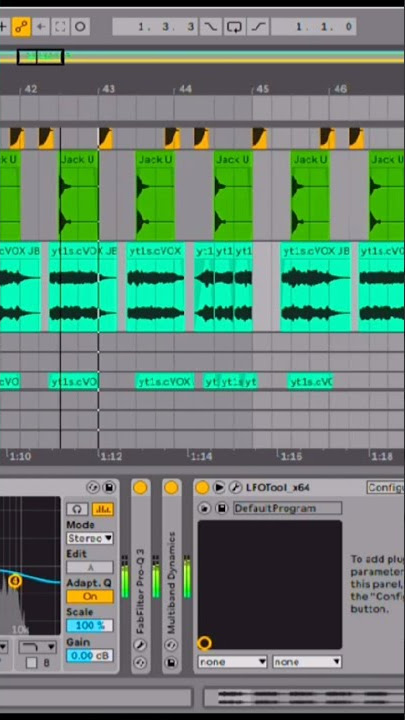
Task: Click the Multiband Dynamics hot-swap icon
Action: (171, 646)
